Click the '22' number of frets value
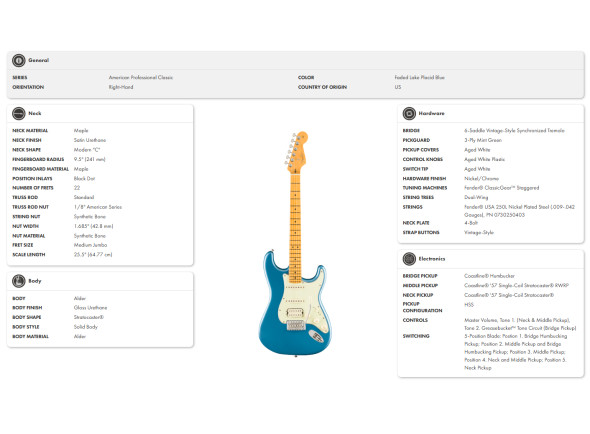Screen dimensions: 590x434 (77, 188)
